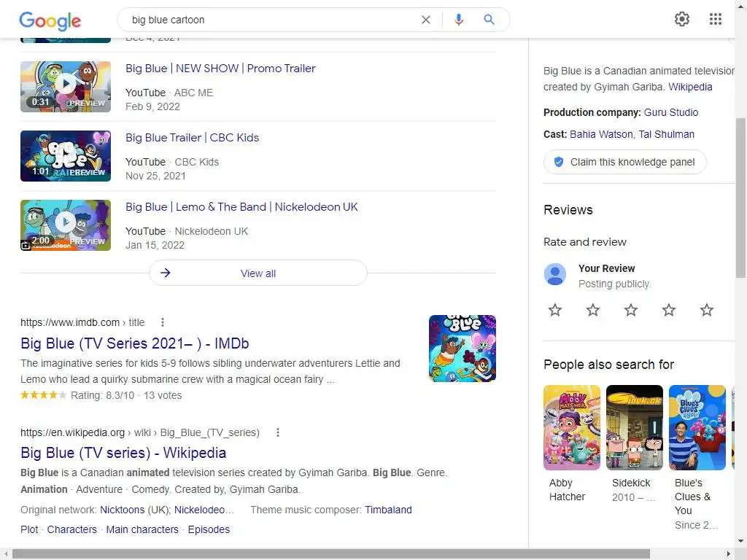Clear the search box text
The width and height of the screenshot is (747, 560).
(x=426, y=20)
